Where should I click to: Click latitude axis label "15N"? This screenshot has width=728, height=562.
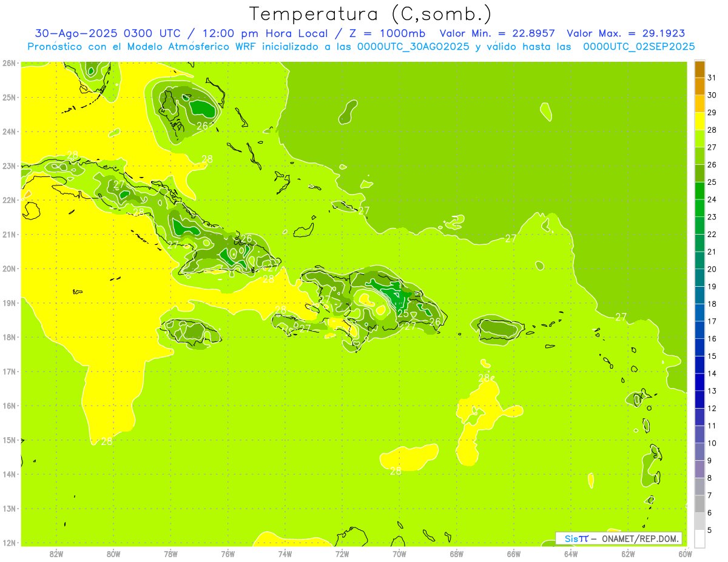[x=9, y=440]
